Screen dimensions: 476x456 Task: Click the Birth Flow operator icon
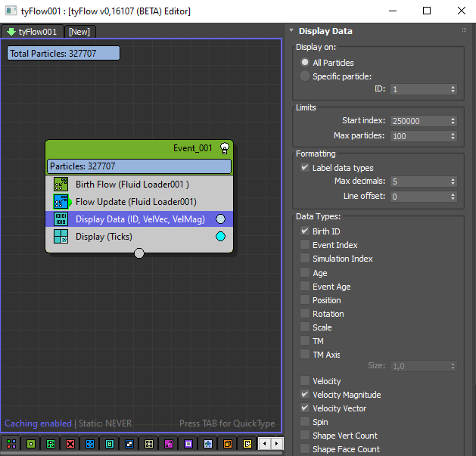pos(61,184)
